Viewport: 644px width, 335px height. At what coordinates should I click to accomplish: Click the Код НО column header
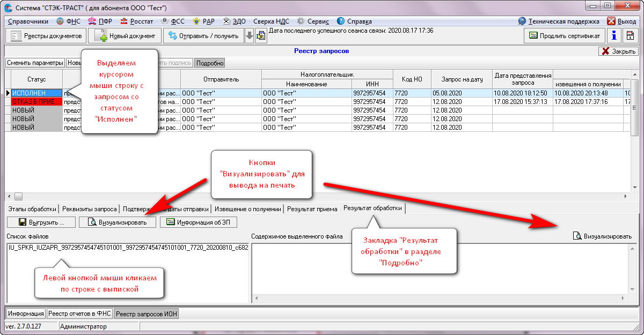point(412,79)
